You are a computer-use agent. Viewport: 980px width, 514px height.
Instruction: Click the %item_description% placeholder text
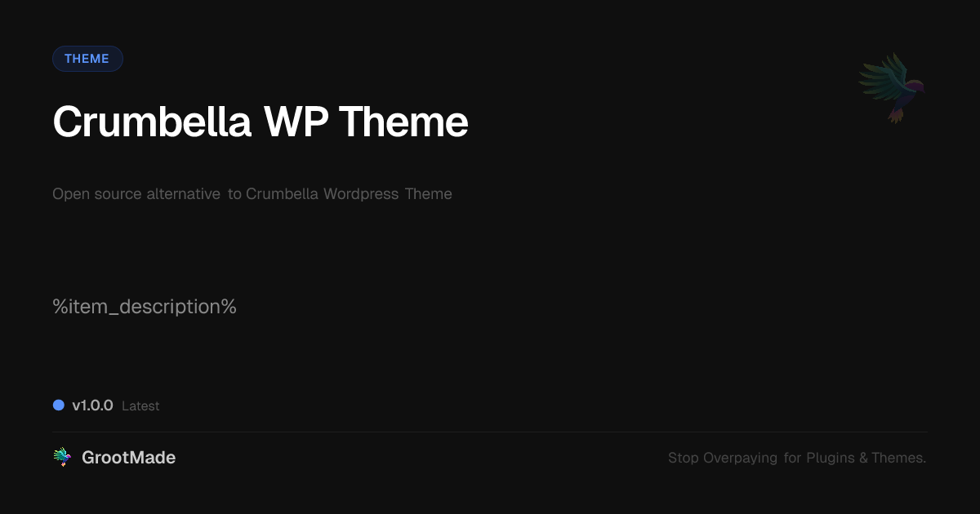[145, 308]
